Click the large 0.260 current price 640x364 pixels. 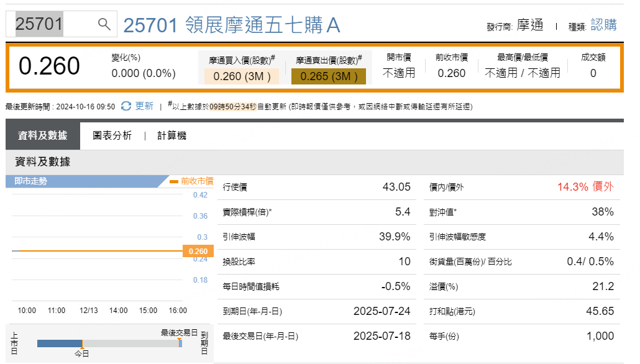[x=49, y=66]
